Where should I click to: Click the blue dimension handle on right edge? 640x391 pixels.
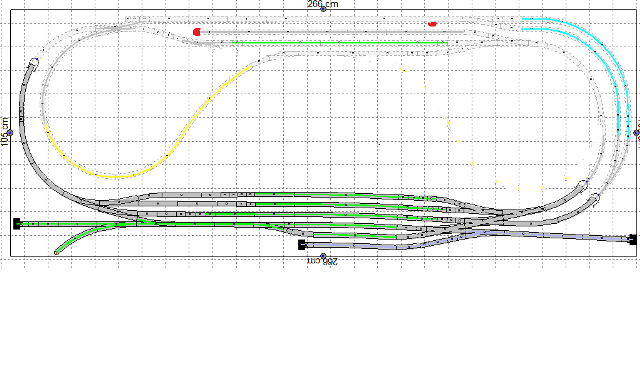pos(636,133)
